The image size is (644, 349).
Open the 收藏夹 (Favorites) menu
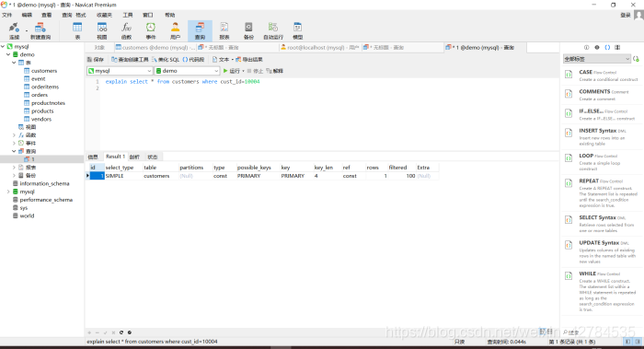tap(104, 15)
